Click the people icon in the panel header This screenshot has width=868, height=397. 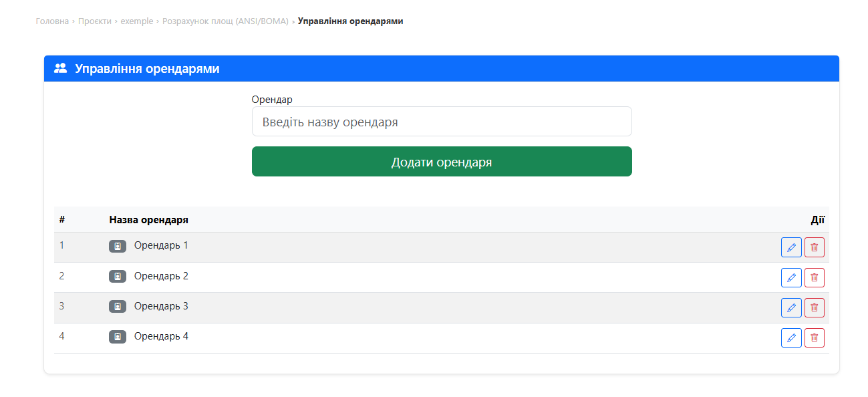(x=60, y=68)
